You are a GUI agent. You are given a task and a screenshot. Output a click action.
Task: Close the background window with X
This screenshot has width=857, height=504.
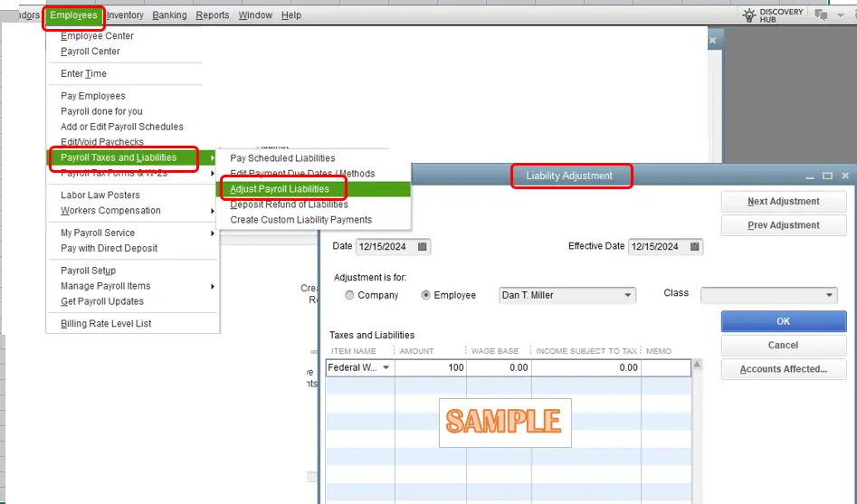pos(712,40)
